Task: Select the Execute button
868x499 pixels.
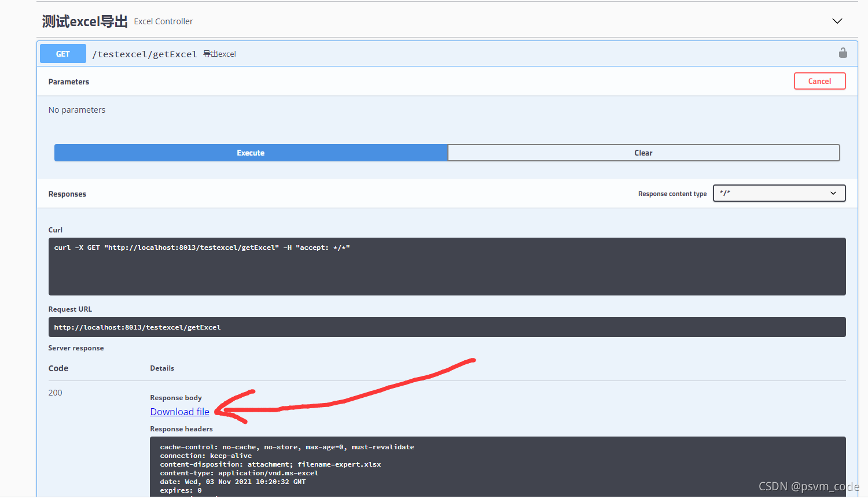Action: [x=251, y=152]
